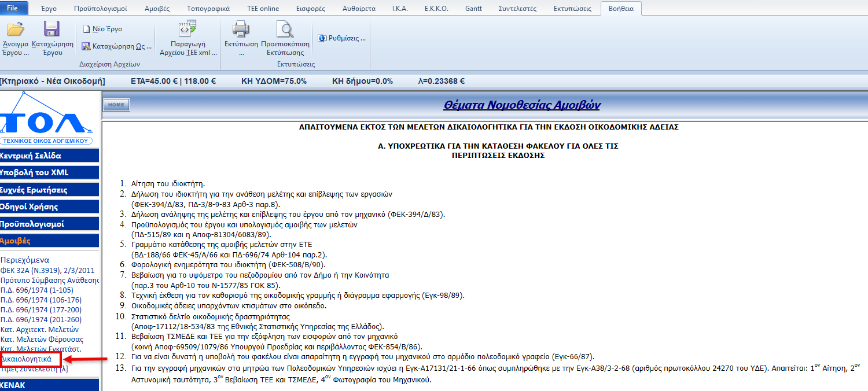This screenshot has width=868, height=391.
Task: Open Ρυθμίσεις settings
Action: 342,38
